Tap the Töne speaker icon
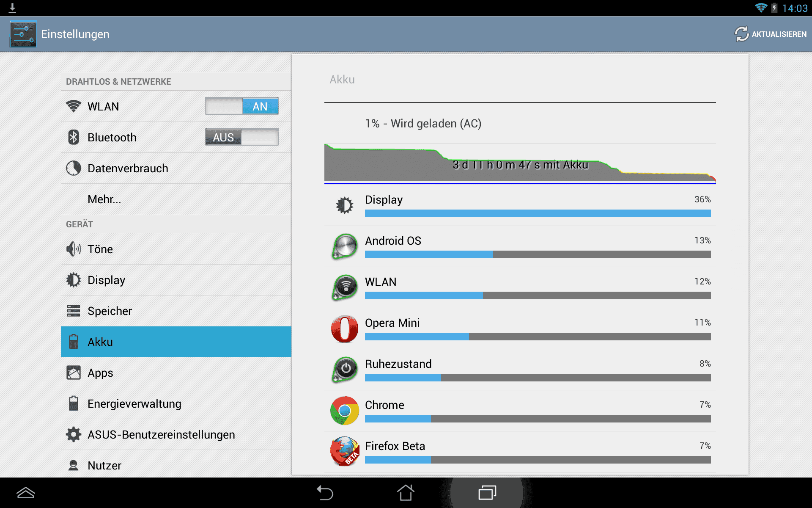The image size is (812, 508). pos(74,249)
